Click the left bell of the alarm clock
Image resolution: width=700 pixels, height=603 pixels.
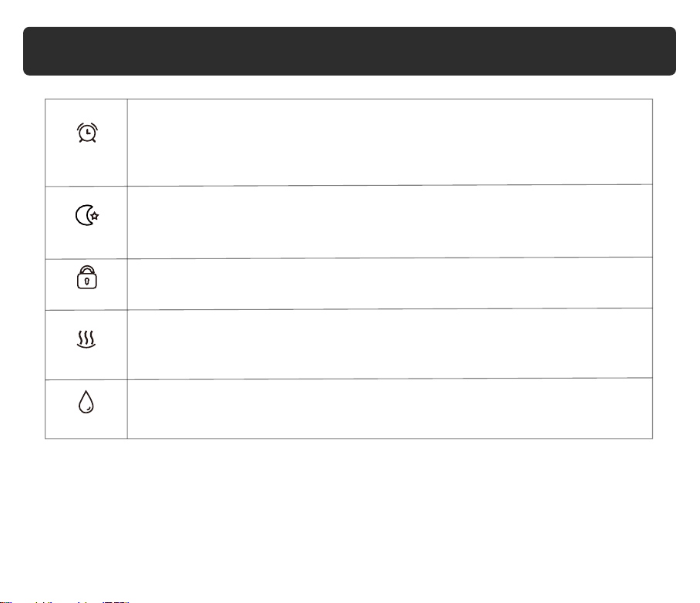[x=79, y=126]
